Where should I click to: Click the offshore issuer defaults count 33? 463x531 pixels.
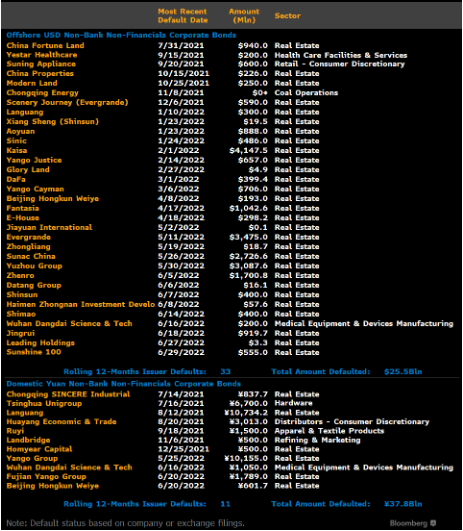(225, 371)
